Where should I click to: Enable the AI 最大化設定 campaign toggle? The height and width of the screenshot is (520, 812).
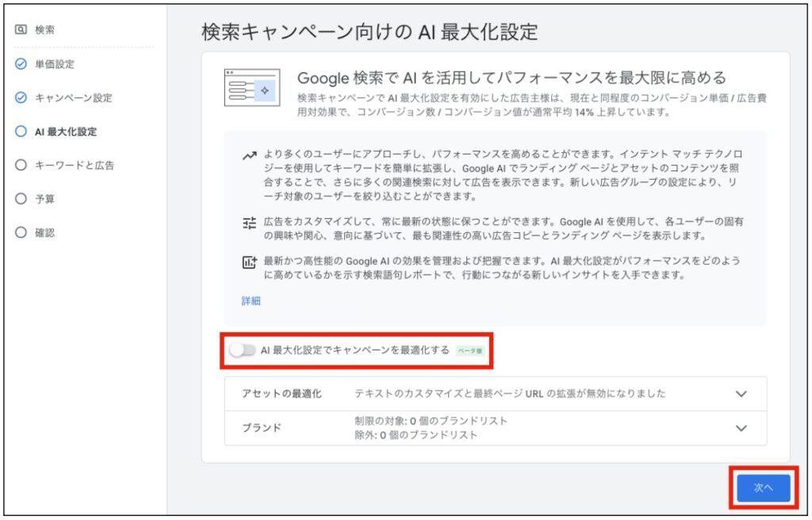tap(243, 350)
